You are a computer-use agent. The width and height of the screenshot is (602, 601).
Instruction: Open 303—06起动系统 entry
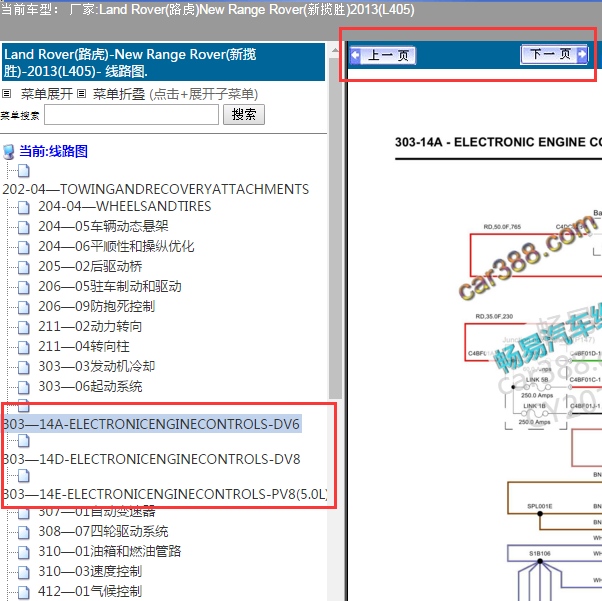pyautogui.click(x=90, y=386)
